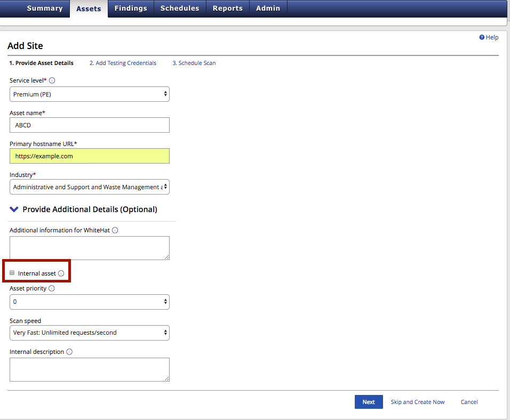
Task: Enable the Internal asset checkbox
Action: tap(12, 272)
